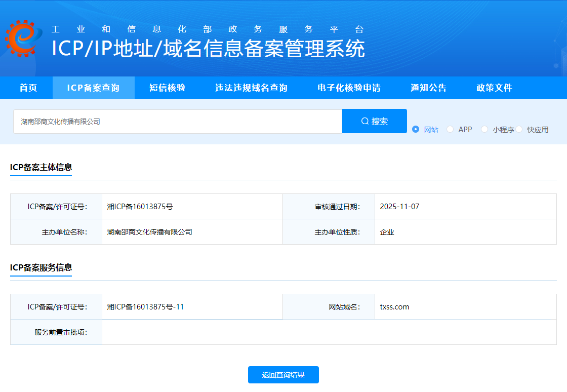Choose the 快应用 query option

[520, 129]
